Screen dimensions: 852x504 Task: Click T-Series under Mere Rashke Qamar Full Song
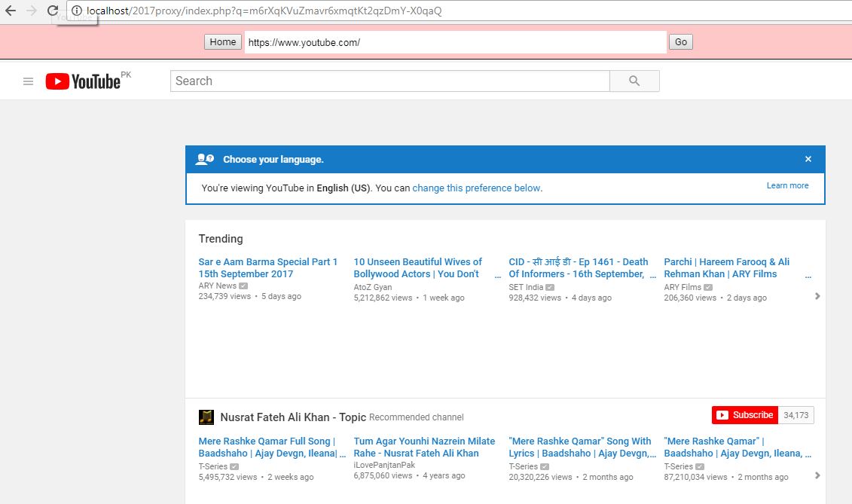[x=213, y=467]
